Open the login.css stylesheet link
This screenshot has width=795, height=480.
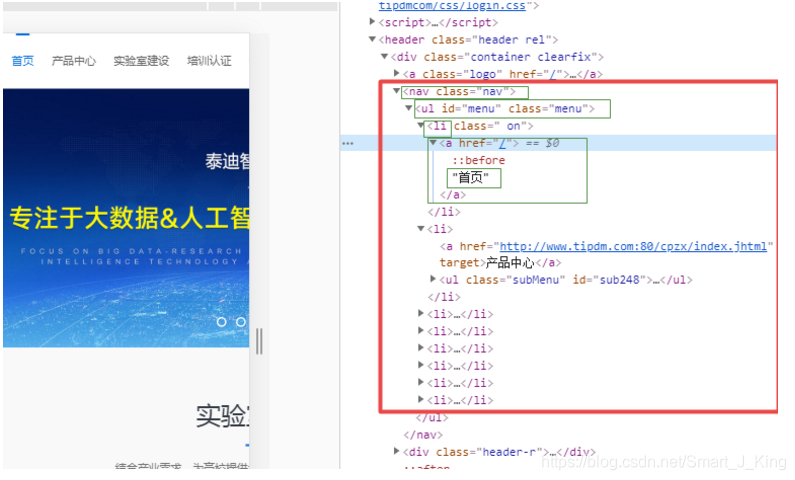pos(452,6)
